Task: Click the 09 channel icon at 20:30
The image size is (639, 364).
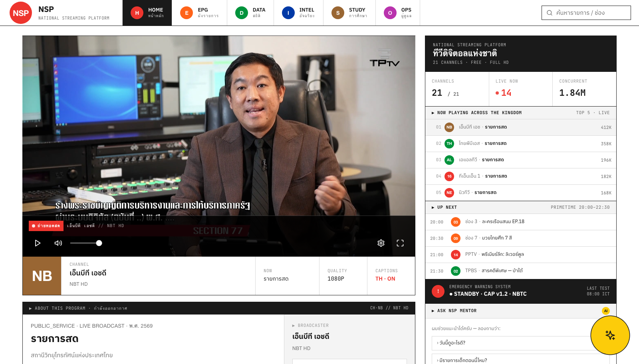Action: point(456,238)
